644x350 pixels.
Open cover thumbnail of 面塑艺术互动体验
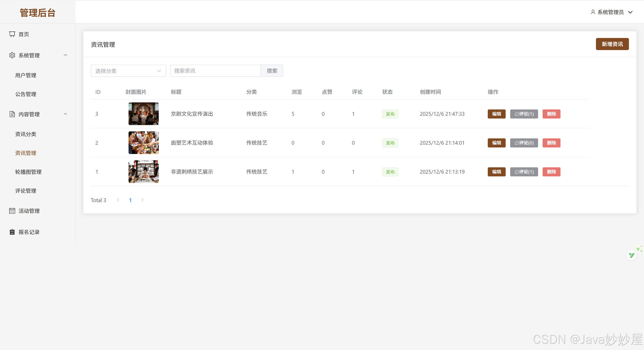pos(143,143)
